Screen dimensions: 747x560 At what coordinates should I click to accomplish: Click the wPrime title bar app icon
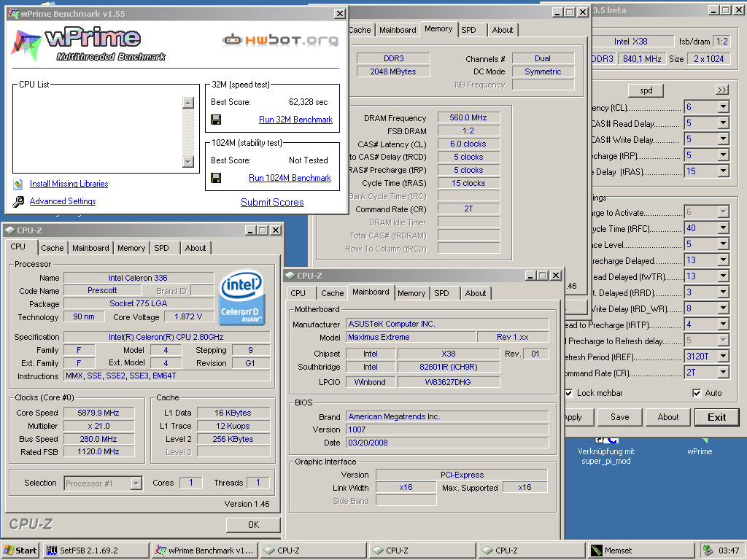(13, 13)
